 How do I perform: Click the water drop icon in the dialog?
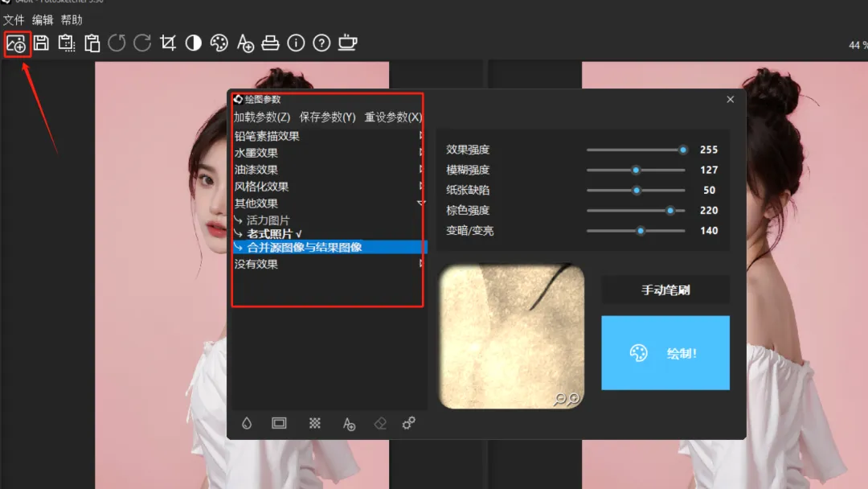coord(247,424)
